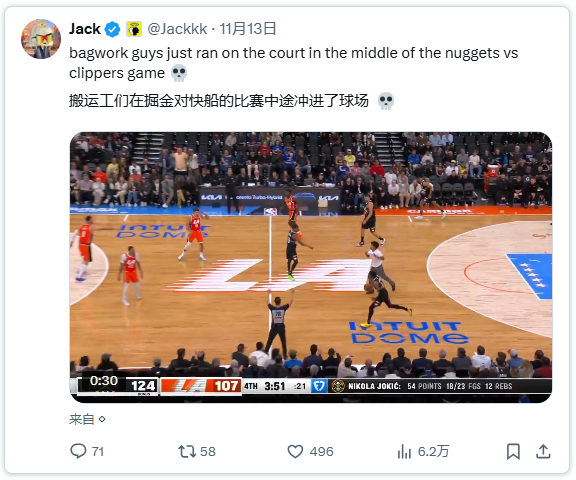Image resolution: width=576 pixels, height=480 pixels.
Task: Click the Chinese translated tweet text
Action: click(x=219, y=100)
